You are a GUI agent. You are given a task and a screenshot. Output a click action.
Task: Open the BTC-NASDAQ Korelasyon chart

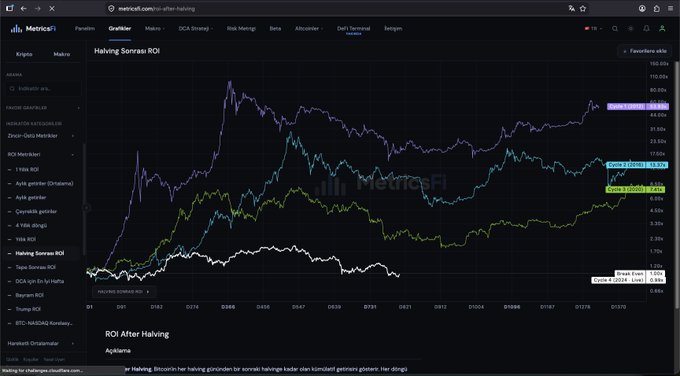tap(44, 323)
